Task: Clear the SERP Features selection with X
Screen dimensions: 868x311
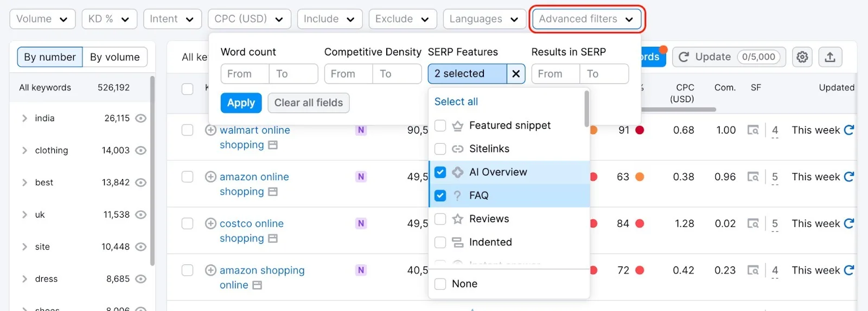Action: pyautogui.click(x=515, y=74)
